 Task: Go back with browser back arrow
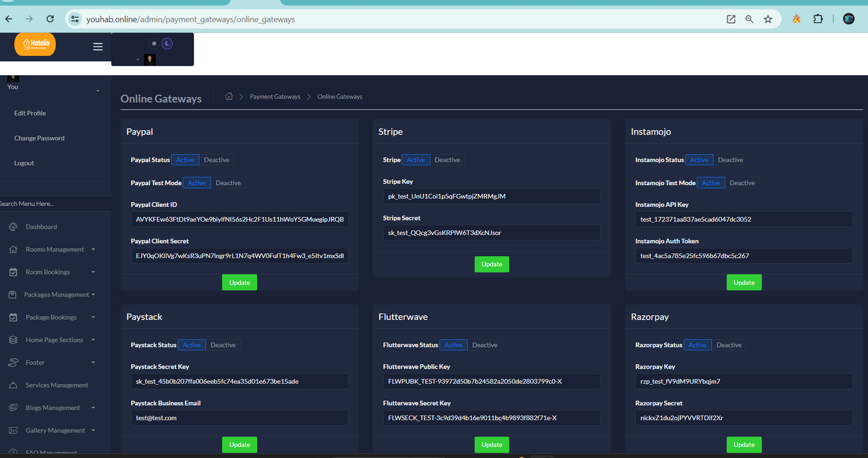pos(9,19)
